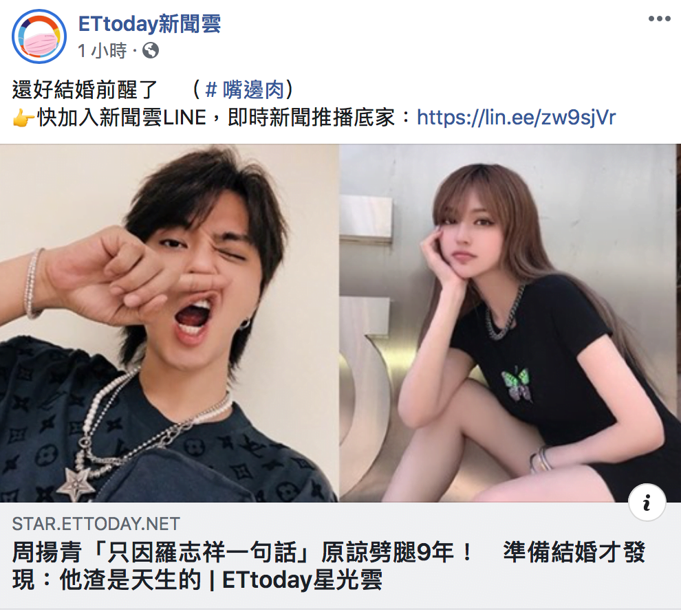Click the text 快加入新聞雲LINE

[x=122, y=118]
